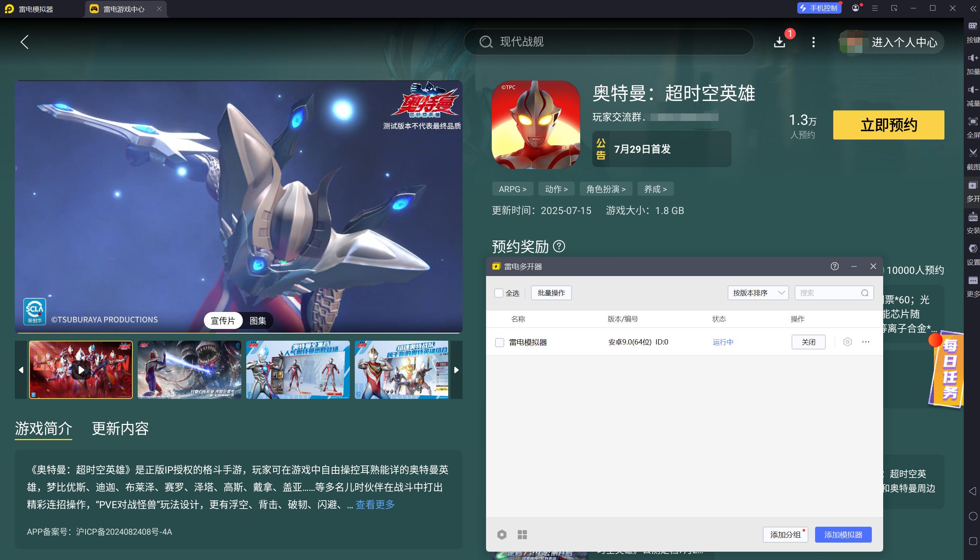Open the 按版本排序 sort dropdown
This screenshot has width=980, height=560.
click(x=758, y=293)
